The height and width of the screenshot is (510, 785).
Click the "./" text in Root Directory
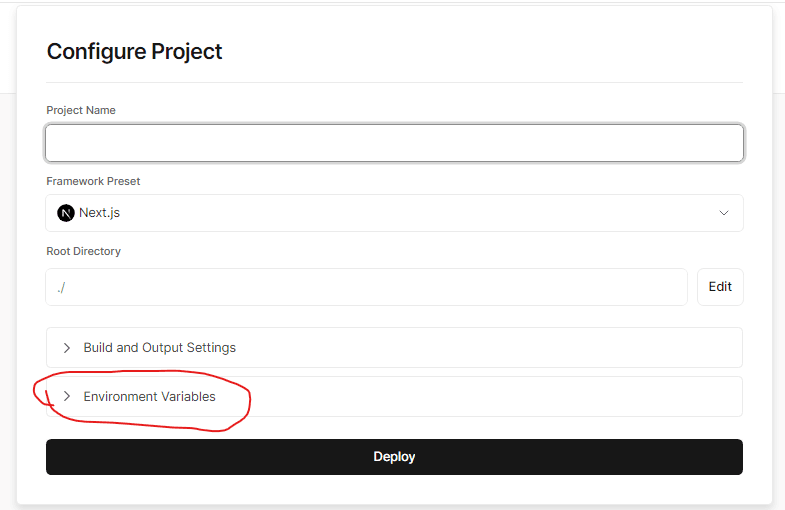coord(61,287)
